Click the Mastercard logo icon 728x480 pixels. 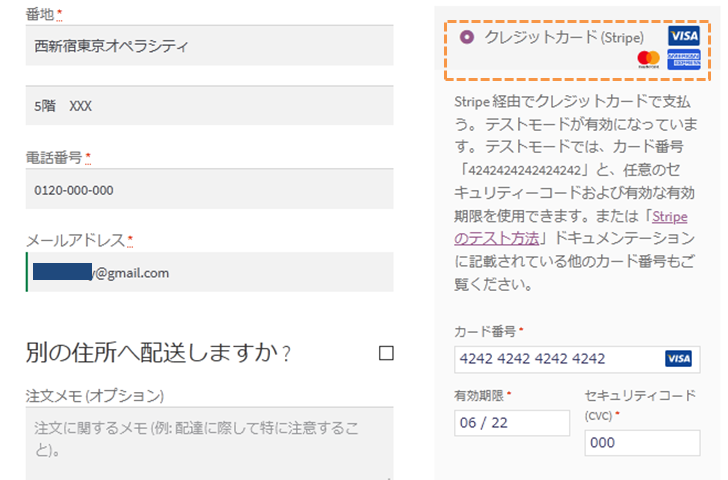pyautogui.click(x=648, y=59)
